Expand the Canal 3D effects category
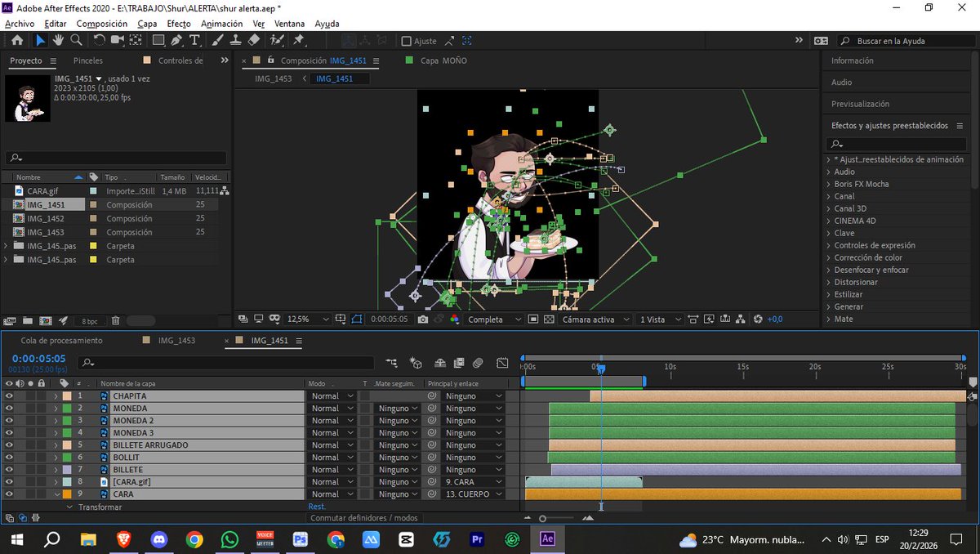 [x=830, y=208]
